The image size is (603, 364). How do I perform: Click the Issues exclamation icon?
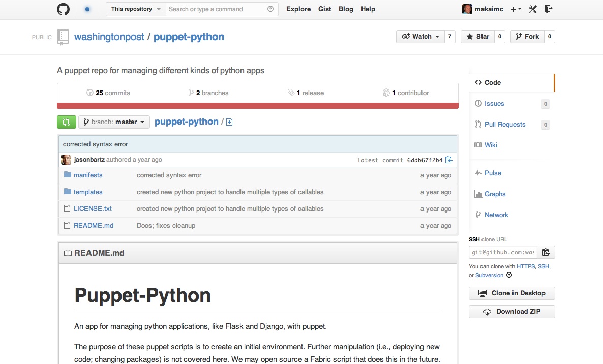tap(478, 103)
